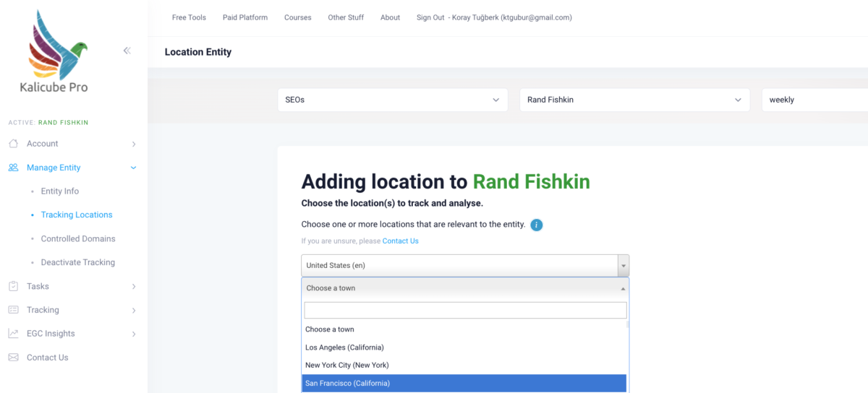Click the Tracking list icon
The image size is (868, 393).
coord(13,310)
